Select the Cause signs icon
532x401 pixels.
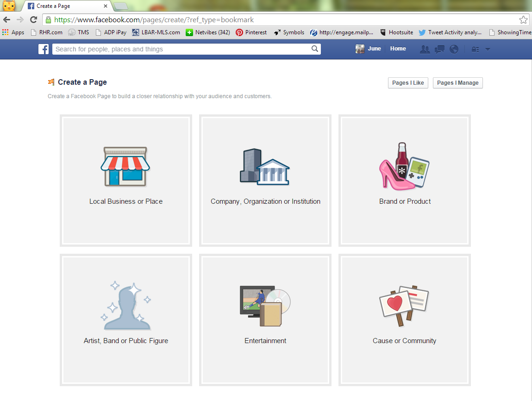pyautogui.click(x=404, y=306)
